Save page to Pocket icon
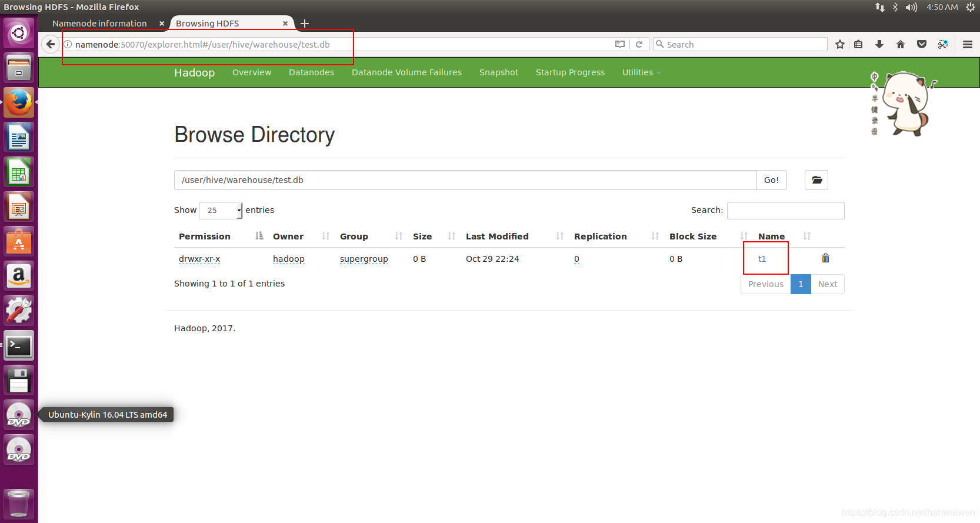The height and width of the screenshot is (523, 980). tap(922, 44)
